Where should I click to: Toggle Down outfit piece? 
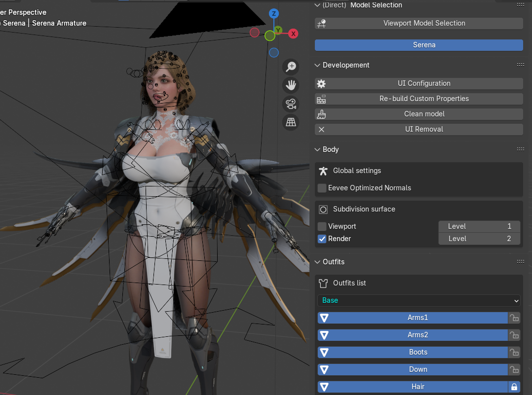413,370
